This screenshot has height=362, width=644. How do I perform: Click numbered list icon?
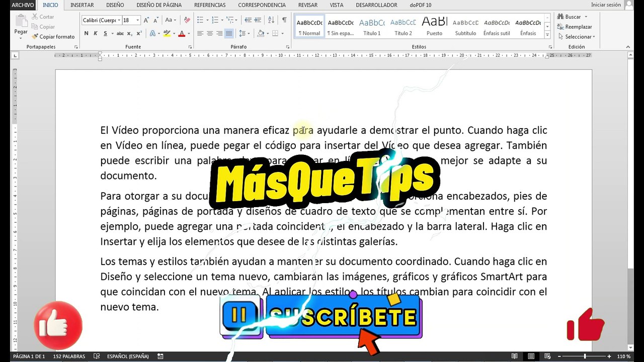tap(215, 20)
